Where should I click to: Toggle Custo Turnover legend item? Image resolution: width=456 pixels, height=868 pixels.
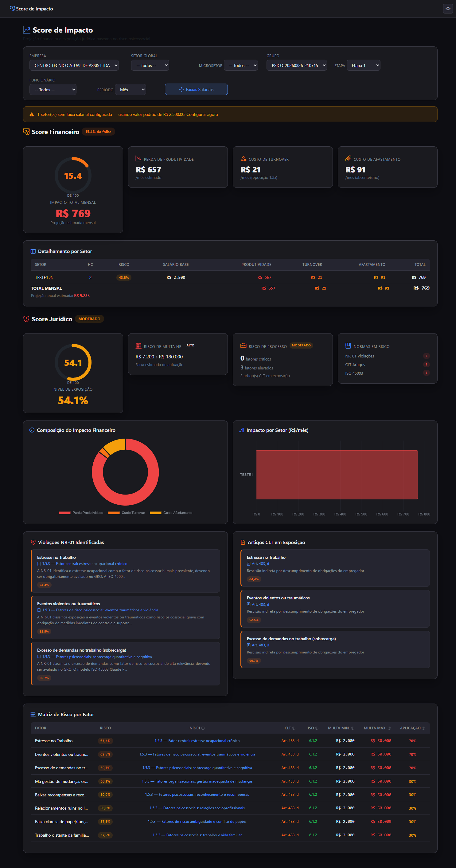[127, 513]
